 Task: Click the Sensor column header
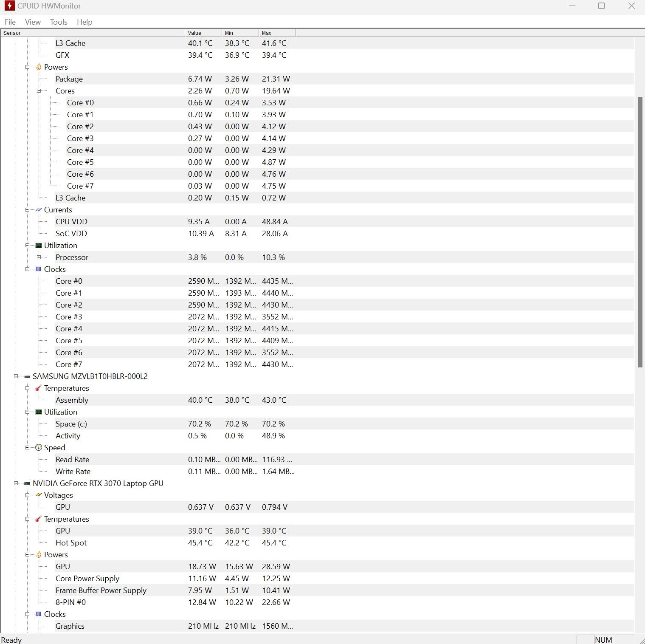pyautogui.click(x=93, y=33)
